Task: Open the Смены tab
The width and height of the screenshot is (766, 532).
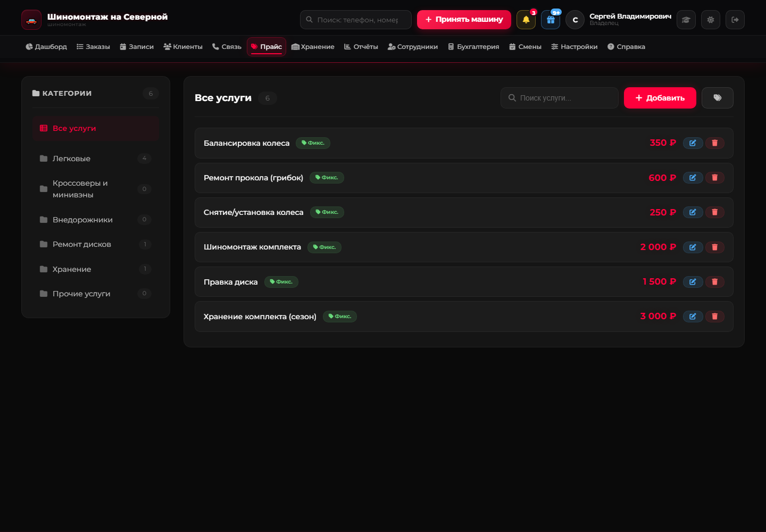Action: click(x=526, y=47)
